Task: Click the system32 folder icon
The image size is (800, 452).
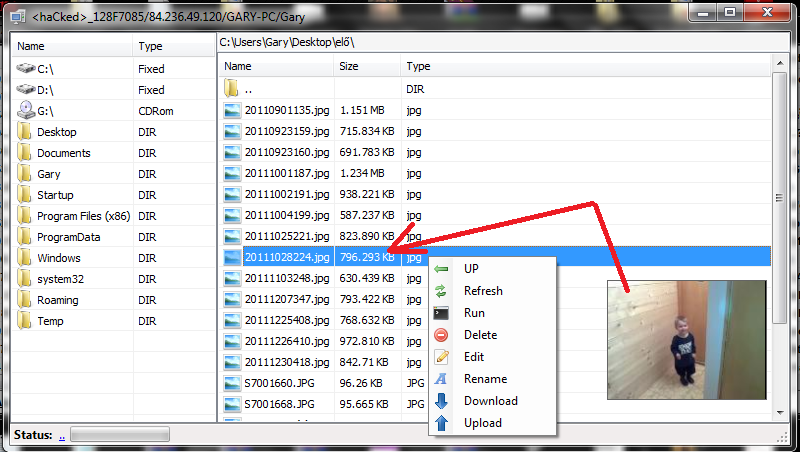Action: [x=24, y=279]
